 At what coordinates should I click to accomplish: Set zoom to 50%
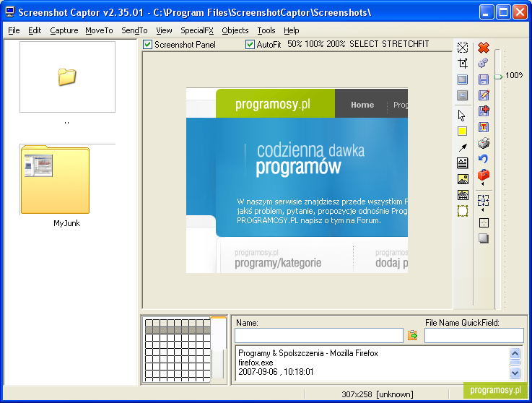tap(295, 44)
